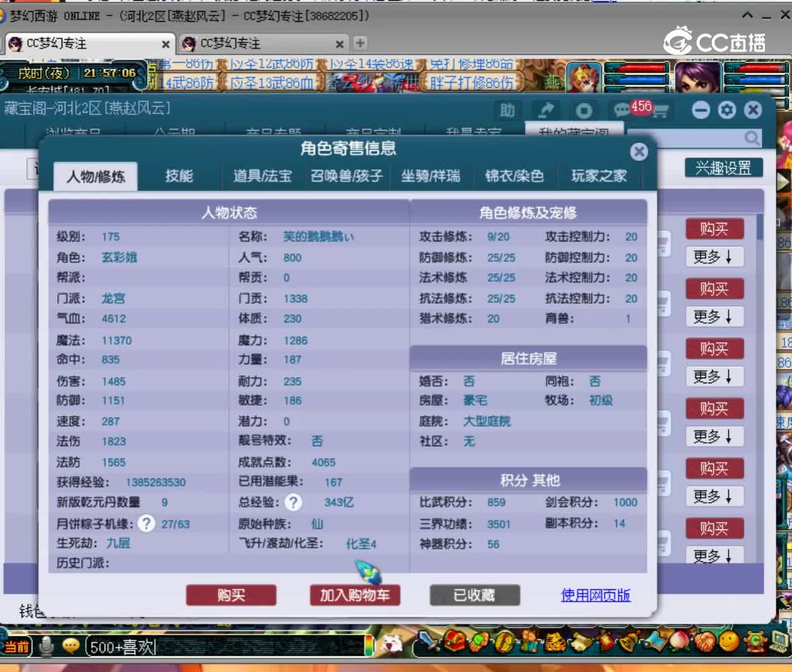Click the 龙宫 faction value
Image resolution: width=792 pixels, height=672 pixels.
113,298
